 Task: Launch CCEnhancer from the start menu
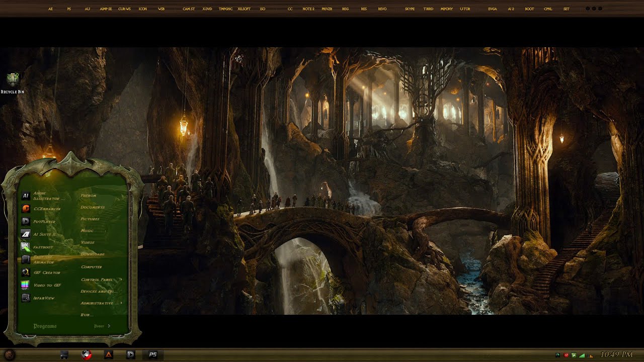[41, 209]
